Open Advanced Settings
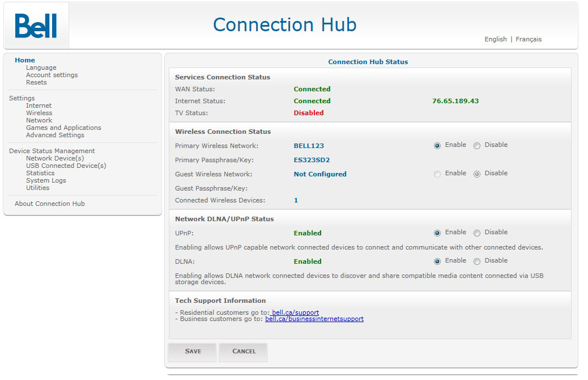The image size is (588, 380). [55, 135]
